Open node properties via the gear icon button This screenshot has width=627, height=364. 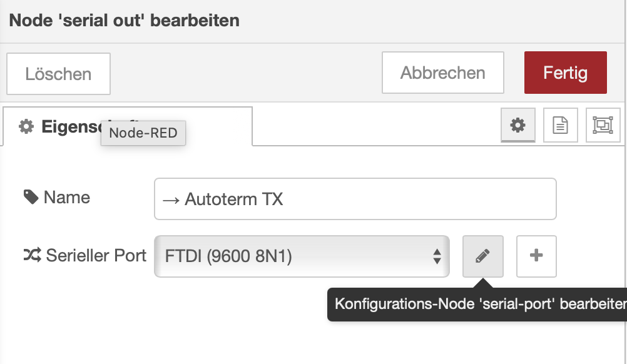coord(517,125)
